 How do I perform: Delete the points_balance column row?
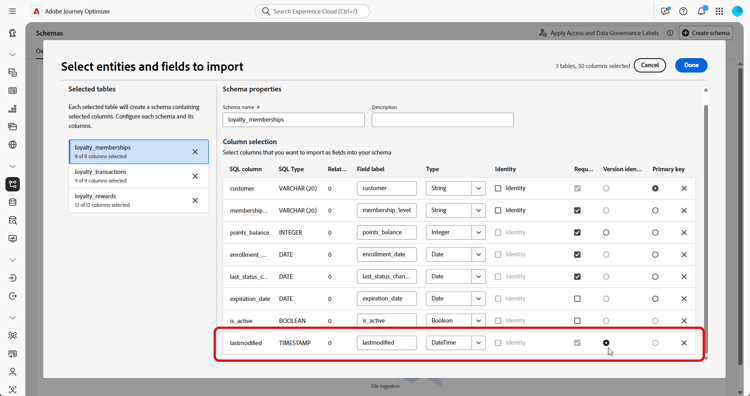tap(684, 232)
